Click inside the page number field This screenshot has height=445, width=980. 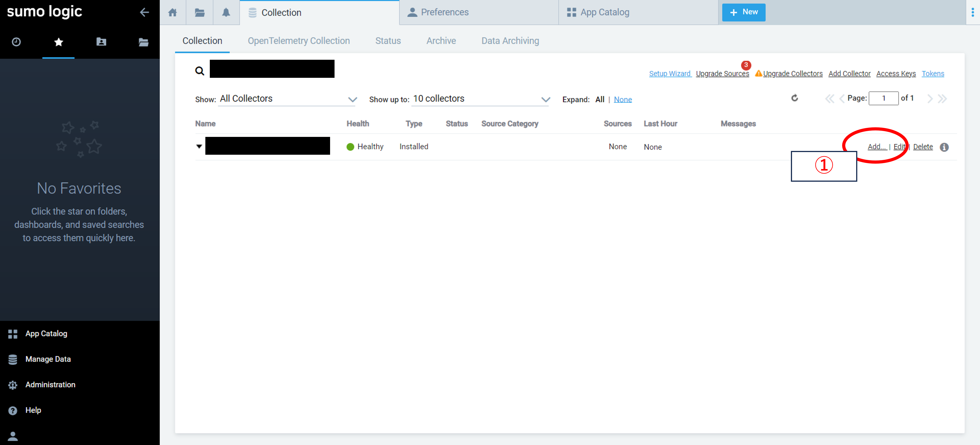pyautogui.click(x=884, y=98)
